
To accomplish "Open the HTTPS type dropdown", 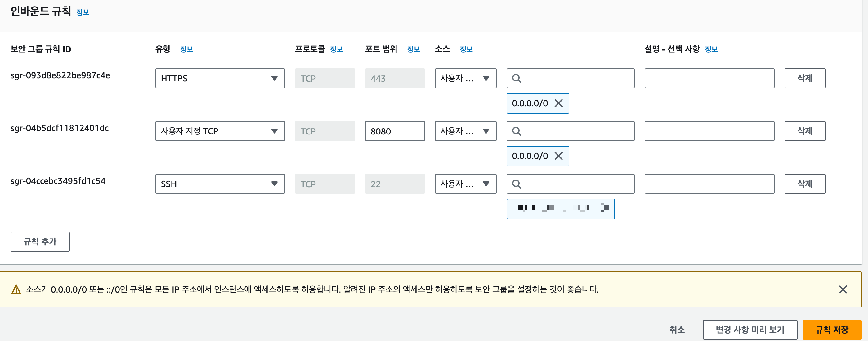I will pos(220,78).
